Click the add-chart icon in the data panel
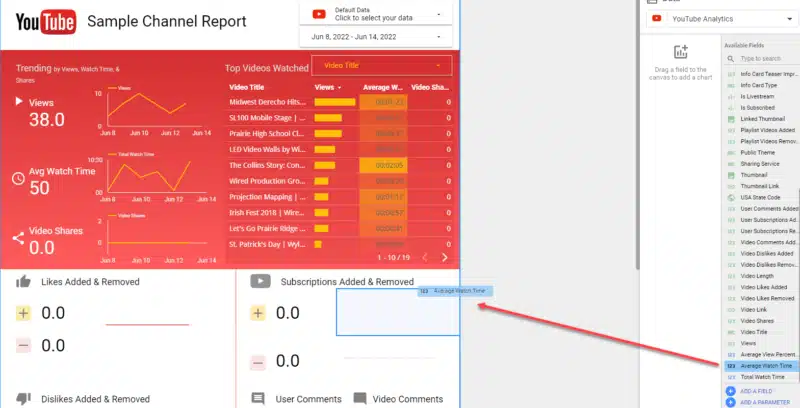This screenshot has height=408, width=800. tap(681, 52)
